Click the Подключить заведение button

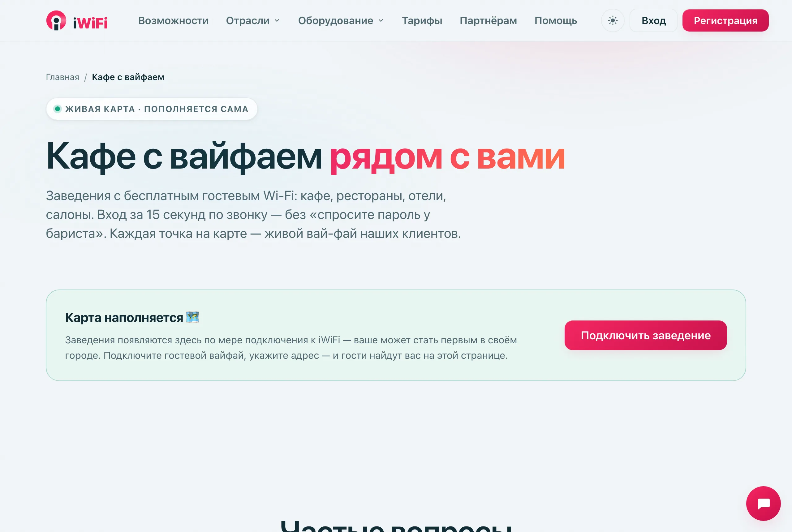[x=645, y=335]
